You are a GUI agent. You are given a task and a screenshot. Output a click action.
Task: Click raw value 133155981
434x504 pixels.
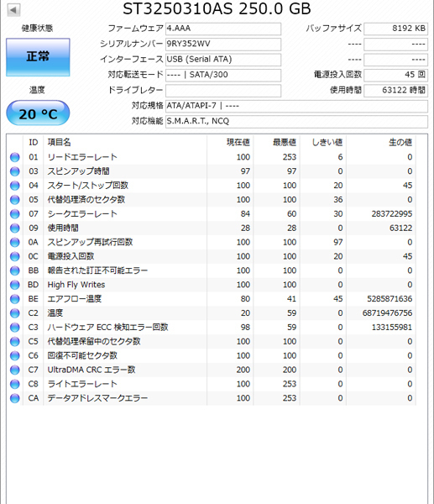pyautogui.click(x=391, y=328)
